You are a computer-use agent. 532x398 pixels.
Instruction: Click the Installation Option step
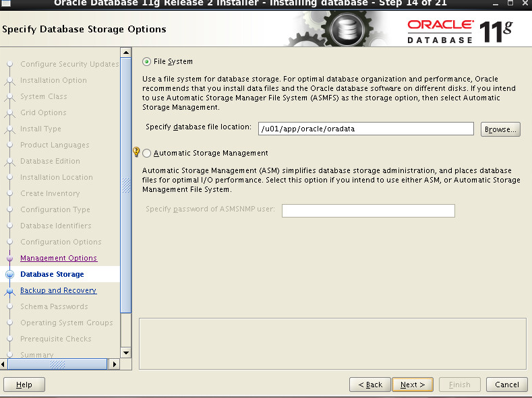[x=54, y=80]
